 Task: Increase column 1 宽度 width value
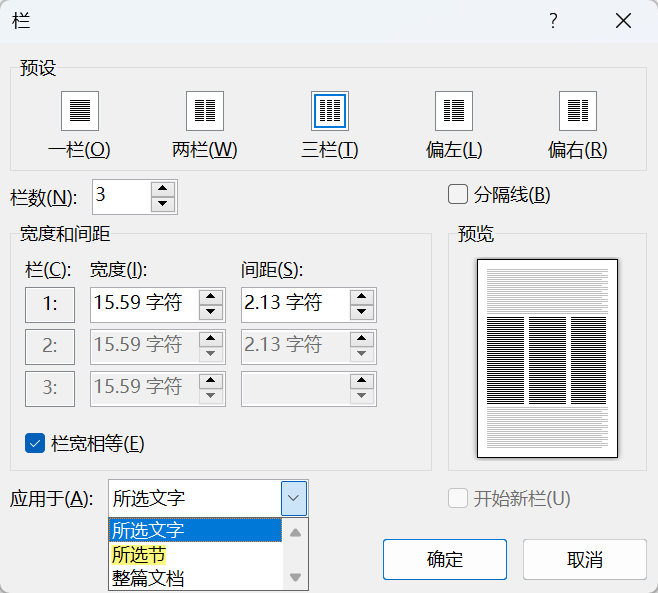[211, 297]
